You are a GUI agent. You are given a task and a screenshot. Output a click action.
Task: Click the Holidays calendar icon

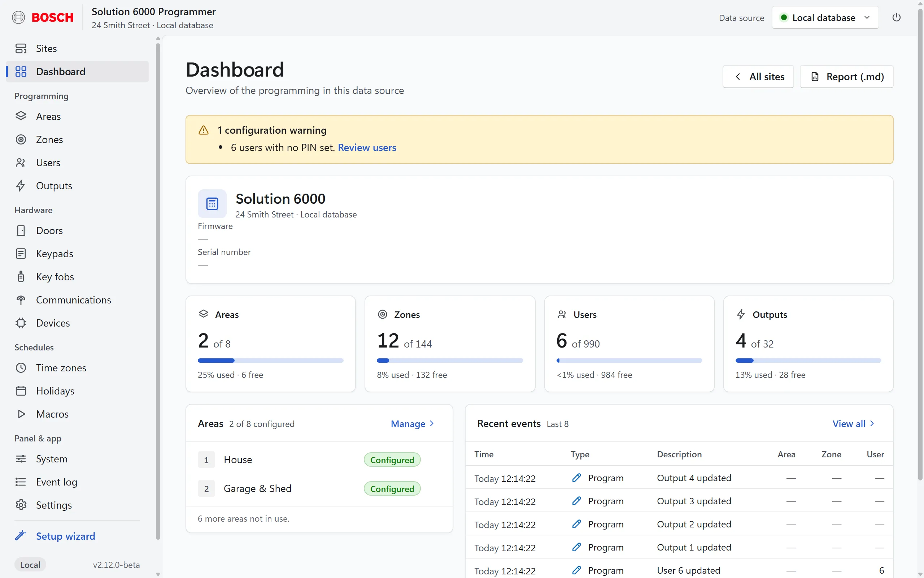coord(21,391)
